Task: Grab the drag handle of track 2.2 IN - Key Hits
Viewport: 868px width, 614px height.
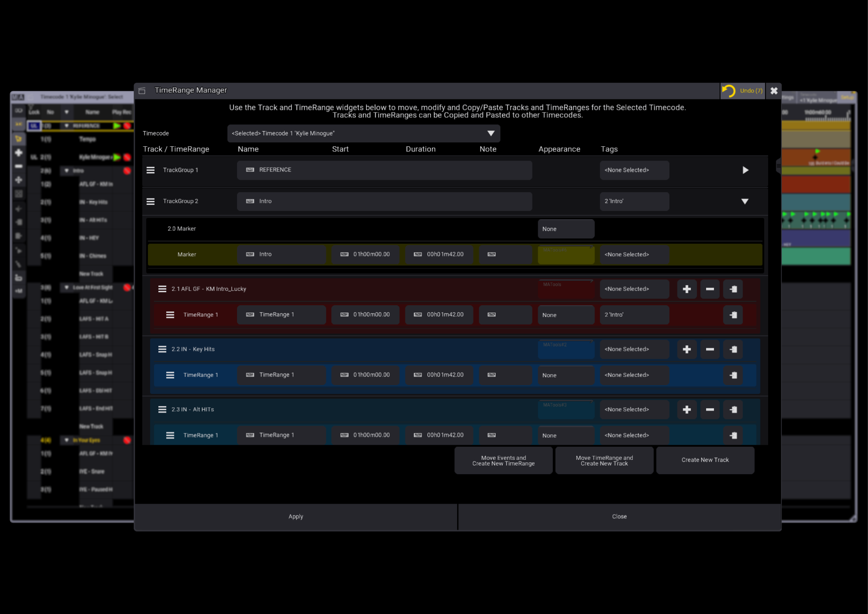Action: pyautogui.click(x=162, y=350)
